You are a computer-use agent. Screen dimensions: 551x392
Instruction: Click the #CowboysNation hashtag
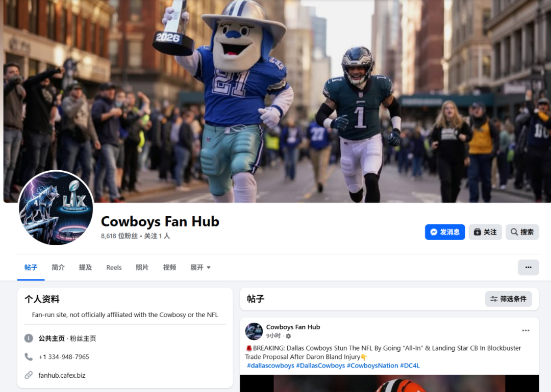(x=372, y=365)
